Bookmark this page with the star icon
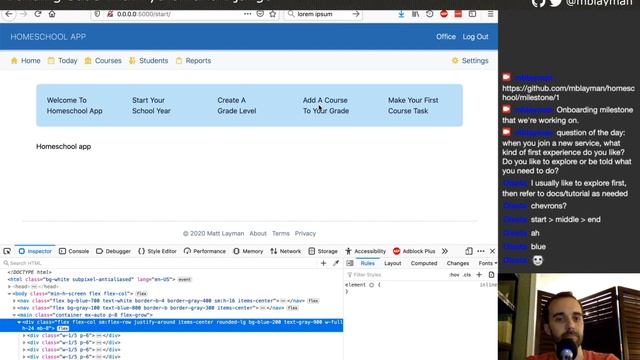 pyautogui.click(x=273, y=14)
